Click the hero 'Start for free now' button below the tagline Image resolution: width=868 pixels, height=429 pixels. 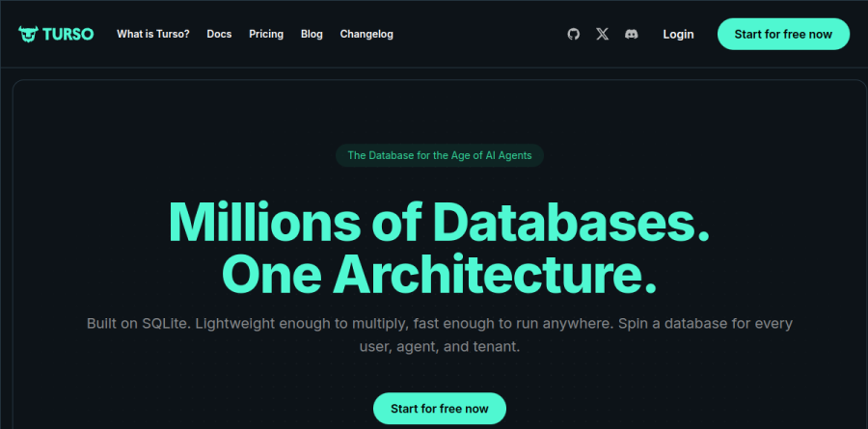pyautogui.click(x=440, y=409)
